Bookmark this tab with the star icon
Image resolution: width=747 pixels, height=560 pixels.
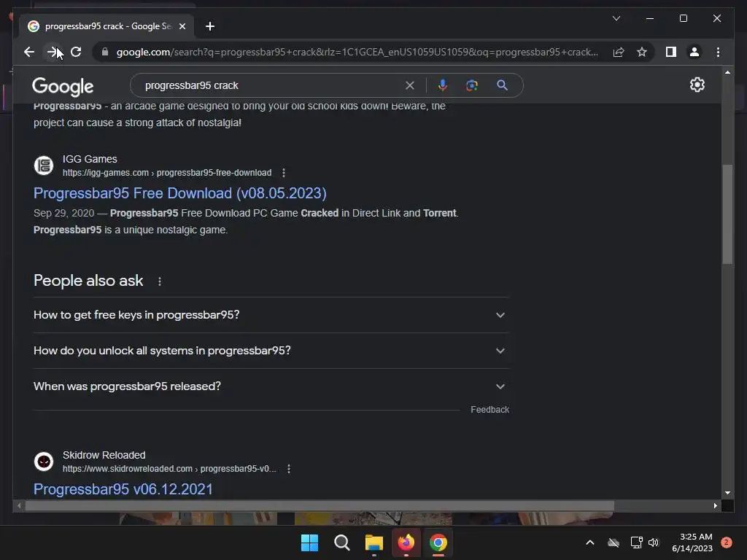pyautogui.click(x=642, y=52)
